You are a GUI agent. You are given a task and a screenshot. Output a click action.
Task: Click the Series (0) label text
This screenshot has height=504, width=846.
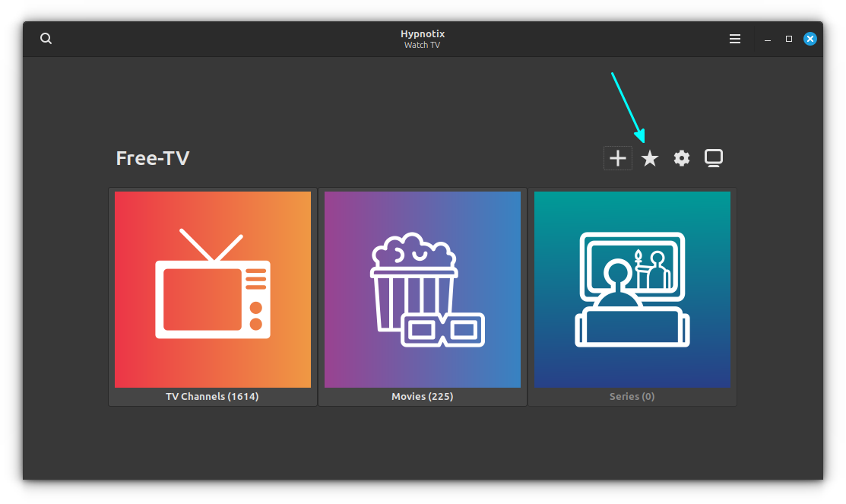point(632,396)
